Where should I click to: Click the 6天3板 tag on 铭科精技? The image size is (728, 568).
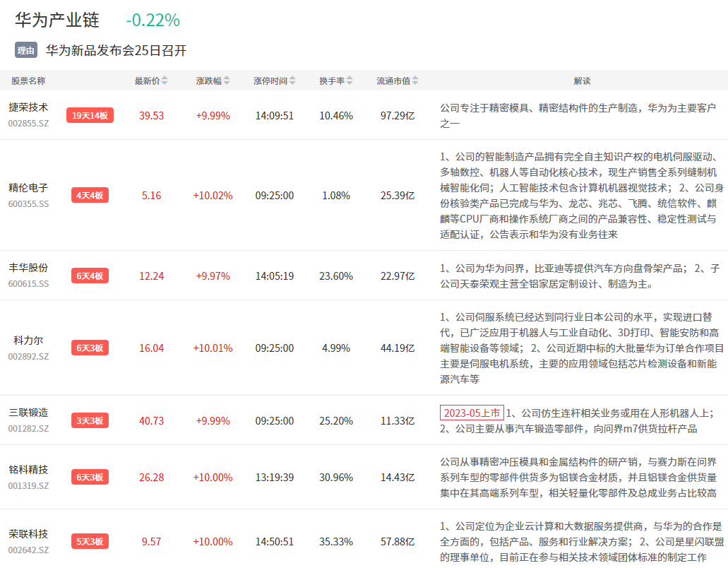point(90,478)
